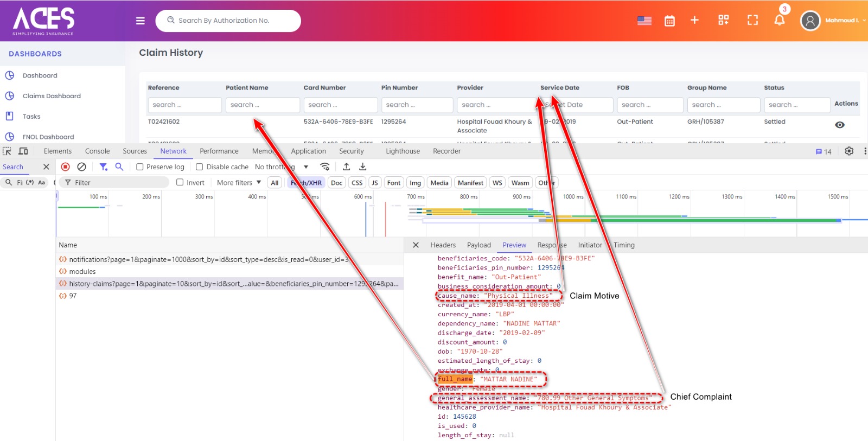The image size is (868, 441).
Task: Click the plus add icon
Action: point(694,21)
